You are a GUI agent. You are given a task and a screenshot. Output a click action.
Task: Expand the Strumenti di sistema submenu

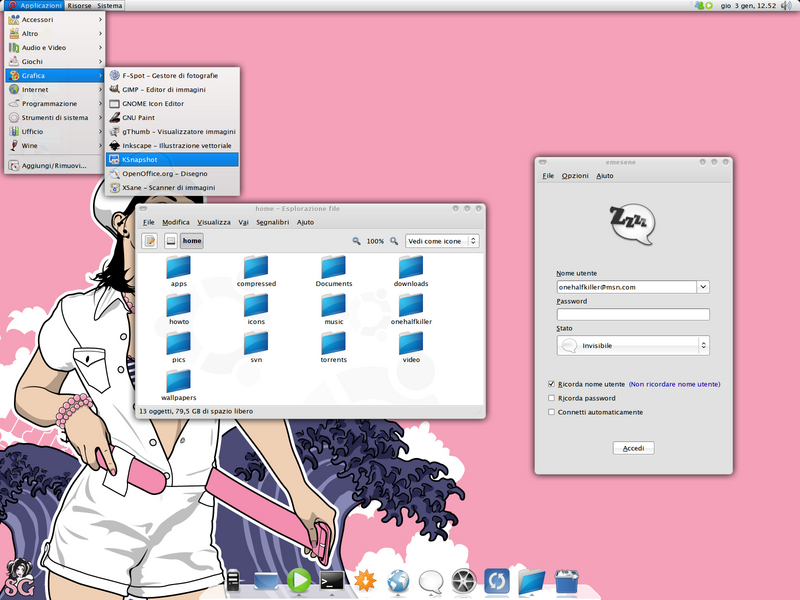(55, 117)
